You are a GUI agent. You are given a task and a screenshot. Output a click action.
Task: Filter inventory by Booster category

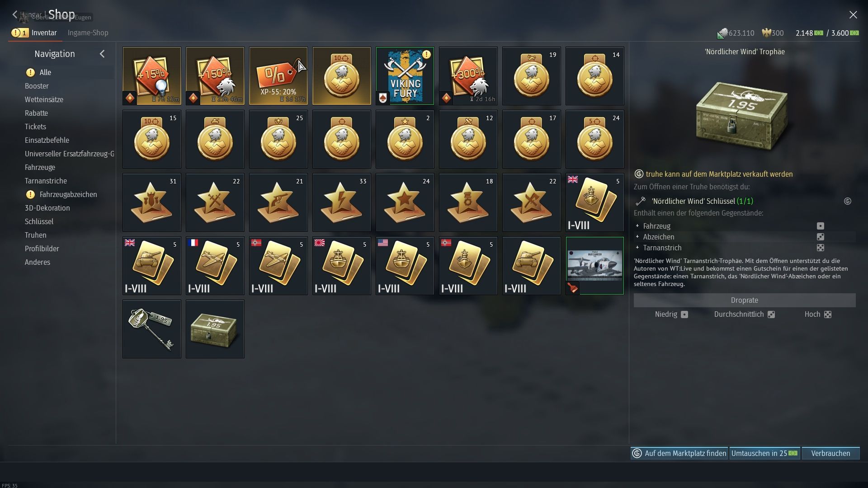tap(37, 86)
